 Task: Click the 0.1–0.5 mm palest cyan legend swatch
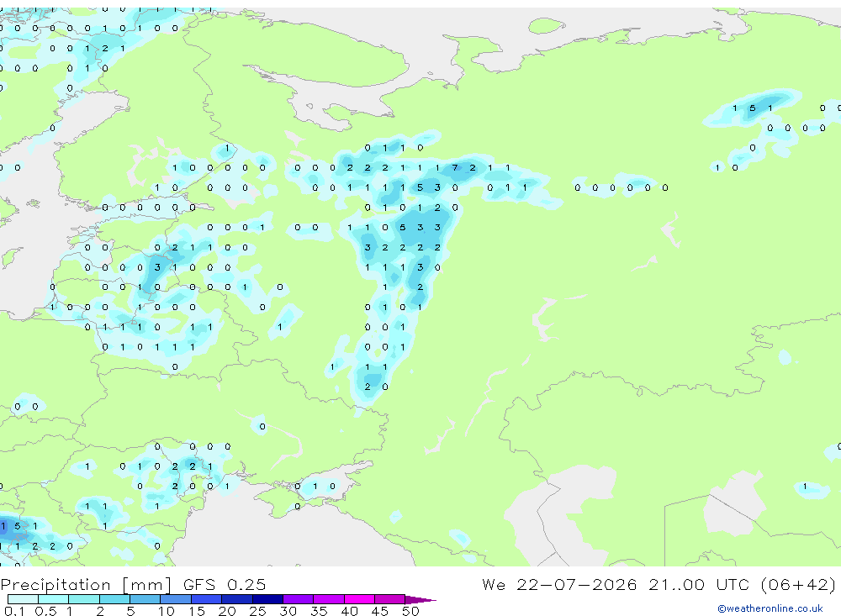point(23,599)
